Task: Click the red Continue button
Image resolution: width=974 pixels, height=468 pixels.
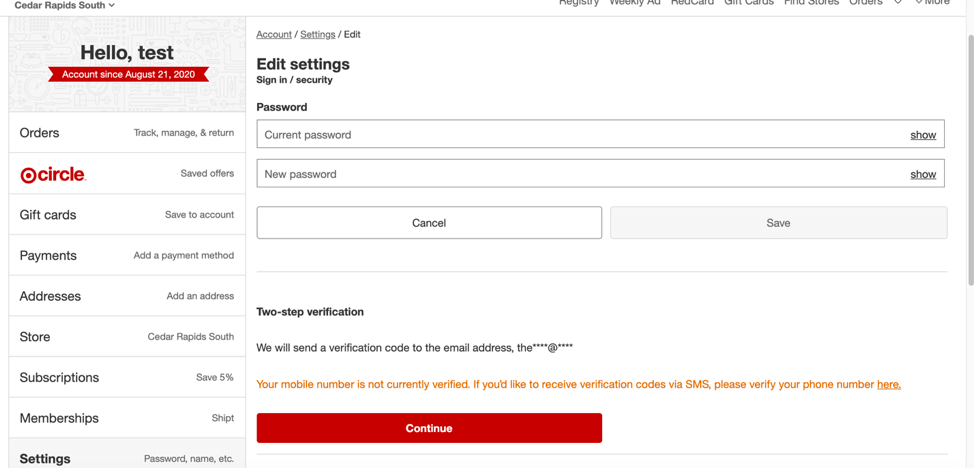Action: click(x=429, y=428)
